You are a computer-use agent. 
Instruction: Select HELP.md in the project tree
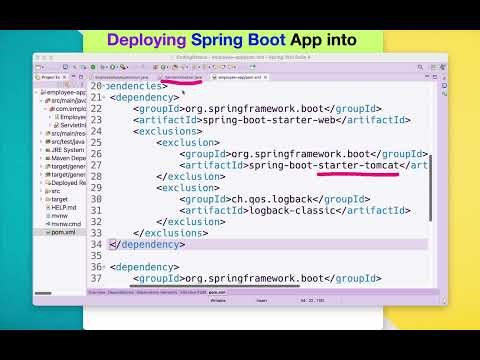coord(61,207)
